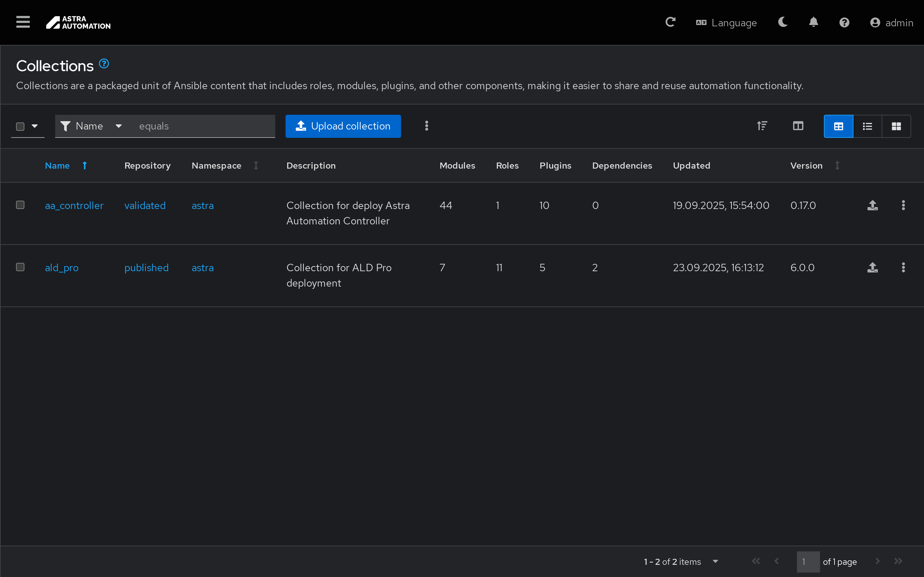Open the notifications bell
924x577 pixels.
click(813, 22)
